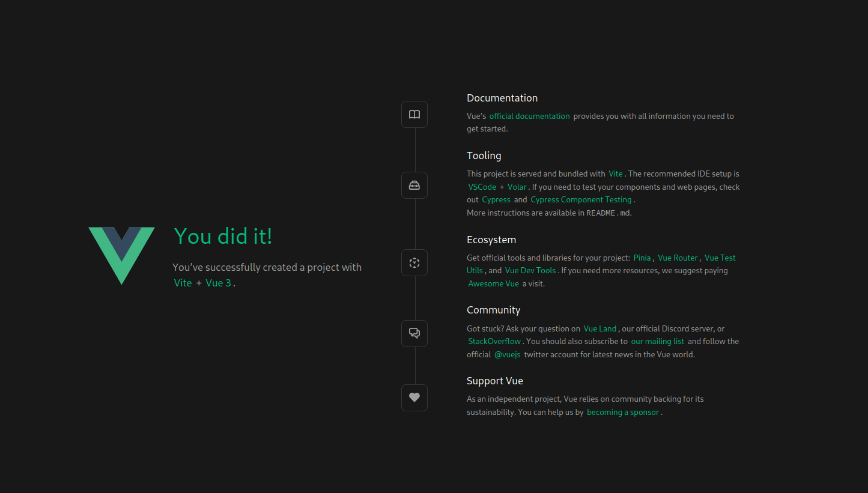The height and width of the screenshot is (493, 868).
Task: Click the Documentation book icon
Action: pos(414,114)
